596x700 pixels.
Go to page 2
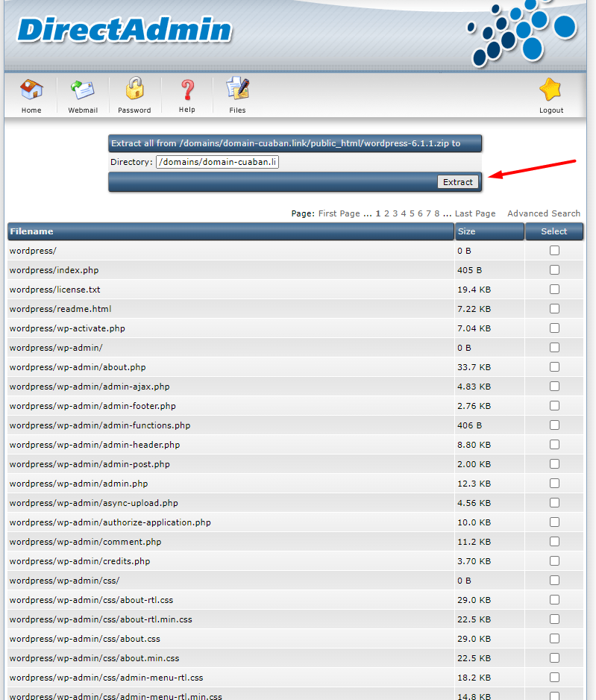(x=387, y=213)
